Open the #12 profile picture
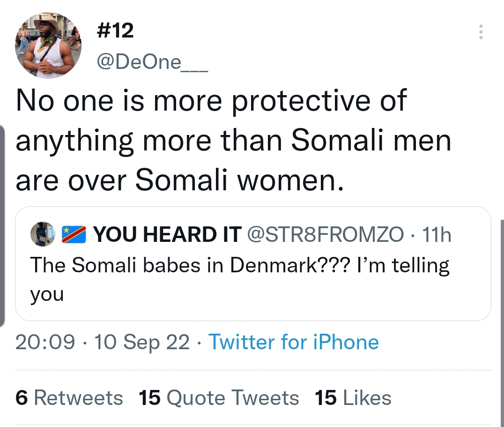The height and width of the screenshot is (427, 504). [49, 45]
